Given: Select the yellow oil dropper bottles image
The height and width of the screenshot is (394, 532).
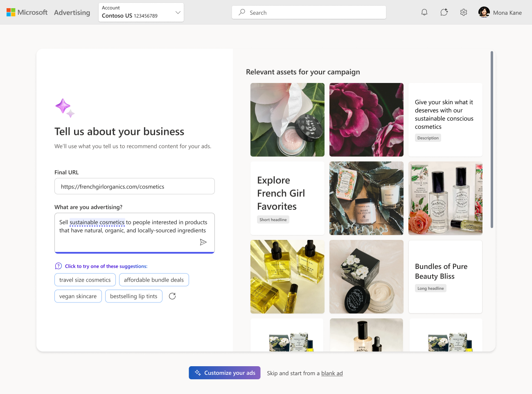Looking at the screenshot, I should (x=287, y=277).
